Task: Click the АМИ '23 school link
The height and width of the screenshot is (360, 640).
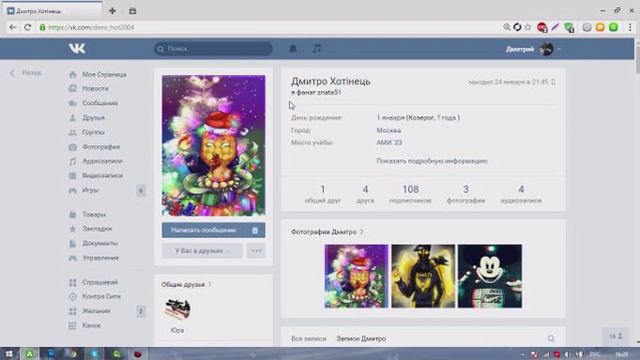Action: (x=389, y=142)
